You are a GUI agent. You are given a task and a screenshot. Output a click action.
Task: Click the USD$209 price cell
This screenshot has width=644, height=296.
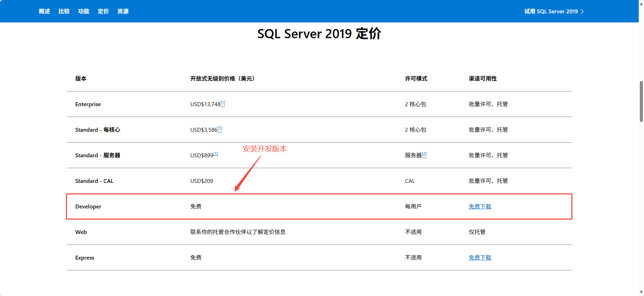(202, 181)
